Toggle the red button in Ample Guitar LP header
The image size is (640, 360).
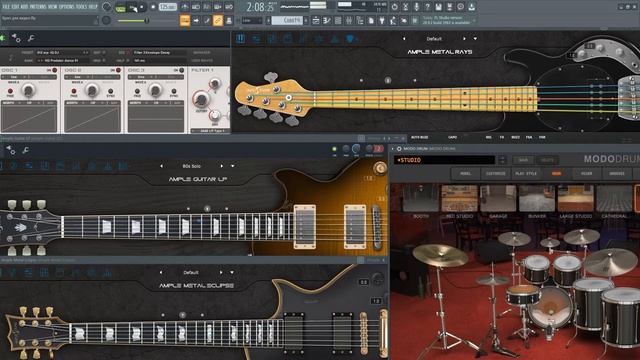379,149
